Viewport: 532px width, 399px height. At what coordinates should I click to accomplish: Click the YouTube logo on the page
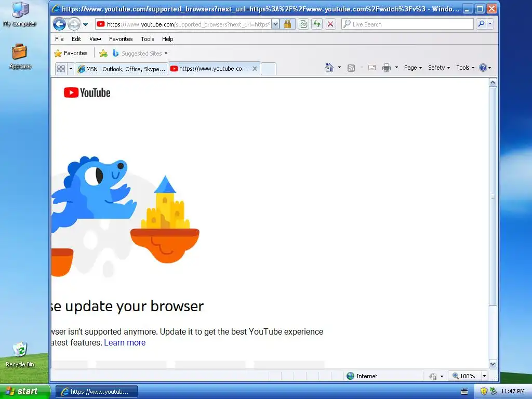pos(87,92)
